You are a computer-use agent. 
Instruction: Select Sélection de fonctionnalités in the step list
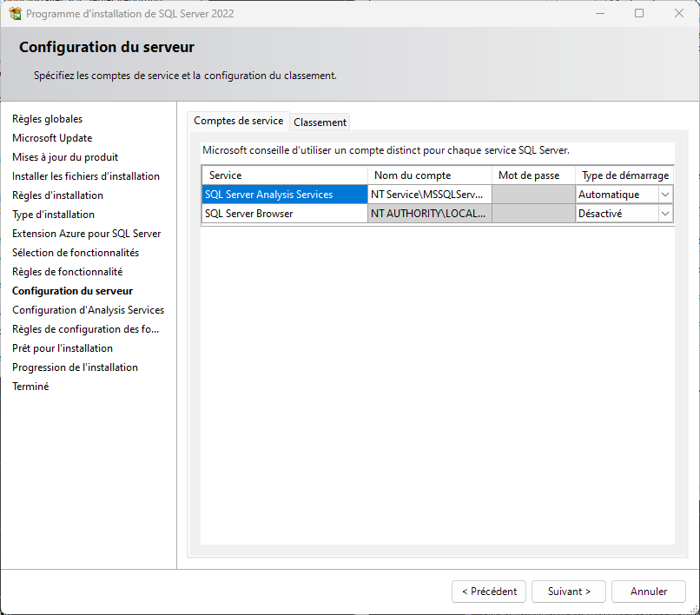coord(76,253)
